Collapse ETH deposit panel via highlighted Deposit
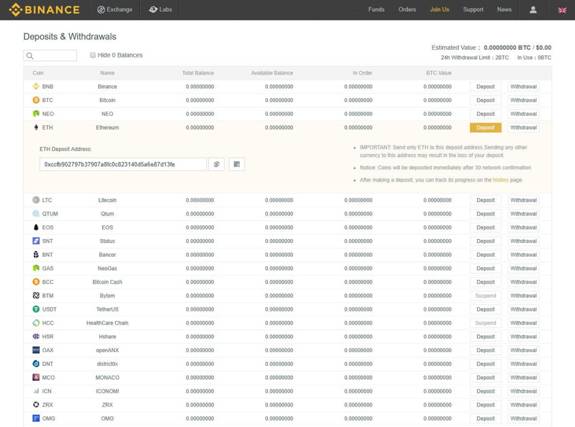This screenshot has width=575, height=427. point(486,128)
